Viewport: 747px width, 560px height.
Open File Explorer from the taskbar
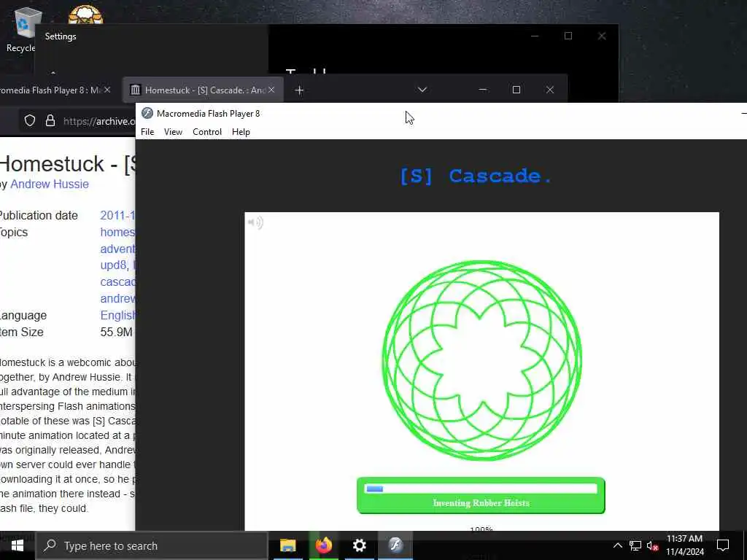[x=287, y=545]
